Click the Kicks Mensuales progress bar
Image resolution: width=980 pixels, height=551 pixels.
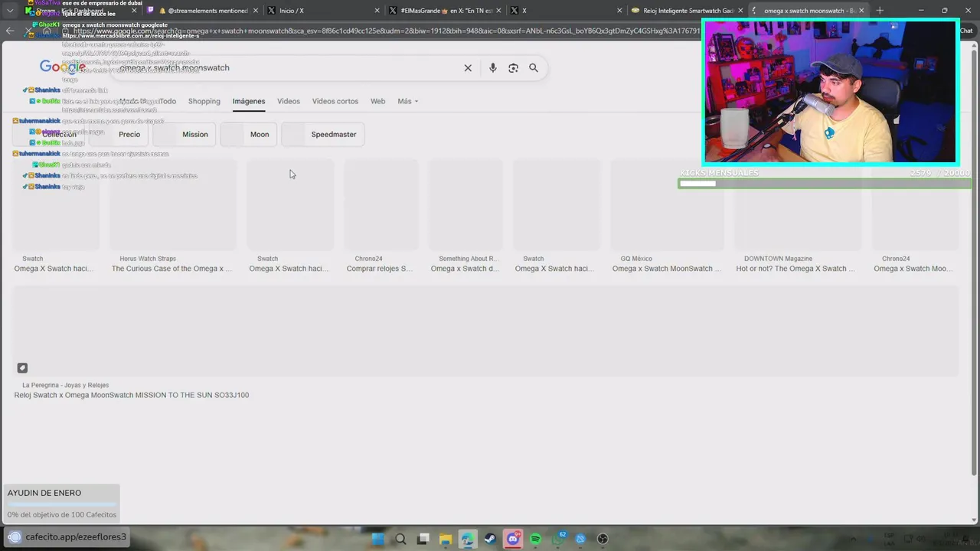coord(824,184)
